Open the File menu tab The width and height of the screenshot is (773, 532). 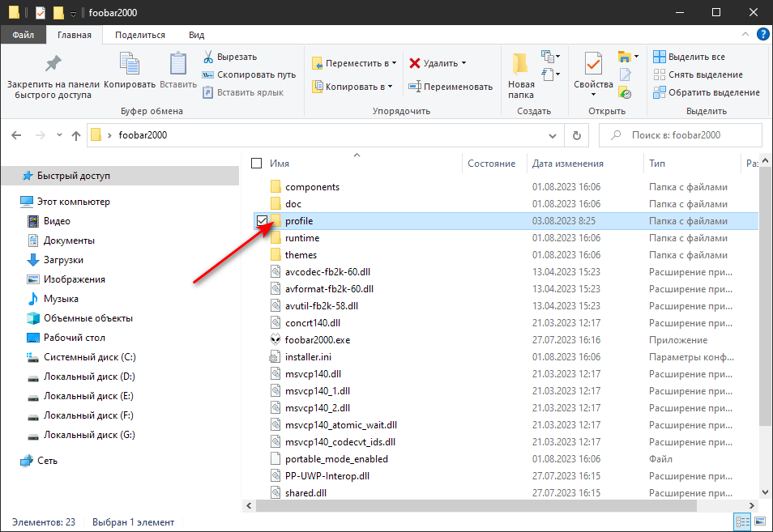23,35
